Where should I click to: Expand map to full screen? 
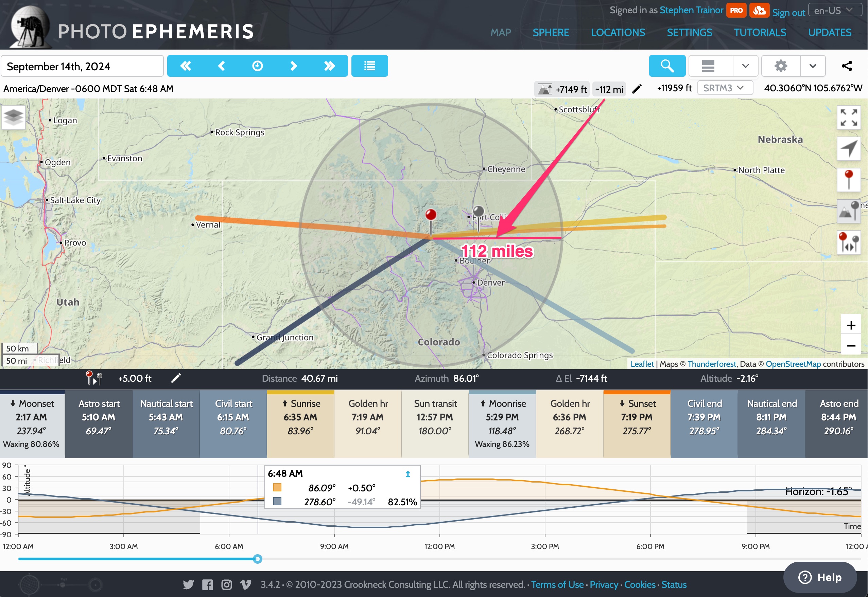point(849,117)
